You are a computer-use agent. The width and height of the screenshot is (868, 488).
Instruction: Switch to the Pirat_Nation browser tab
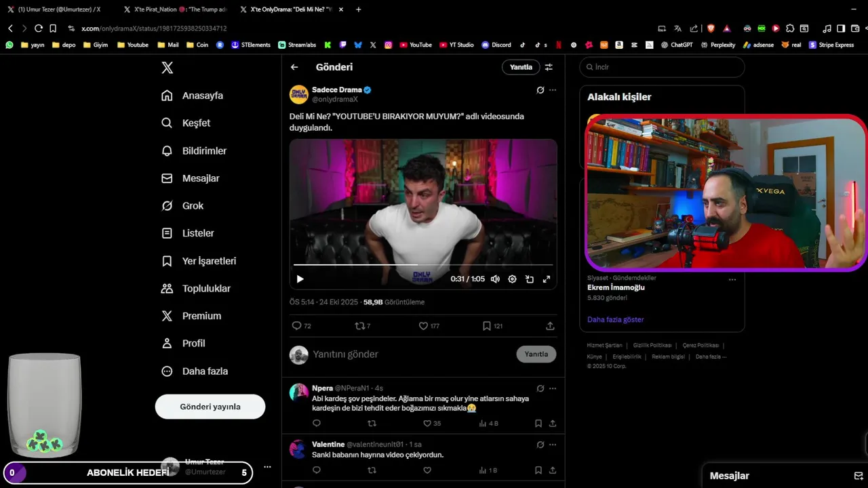(x=176, y=9)
